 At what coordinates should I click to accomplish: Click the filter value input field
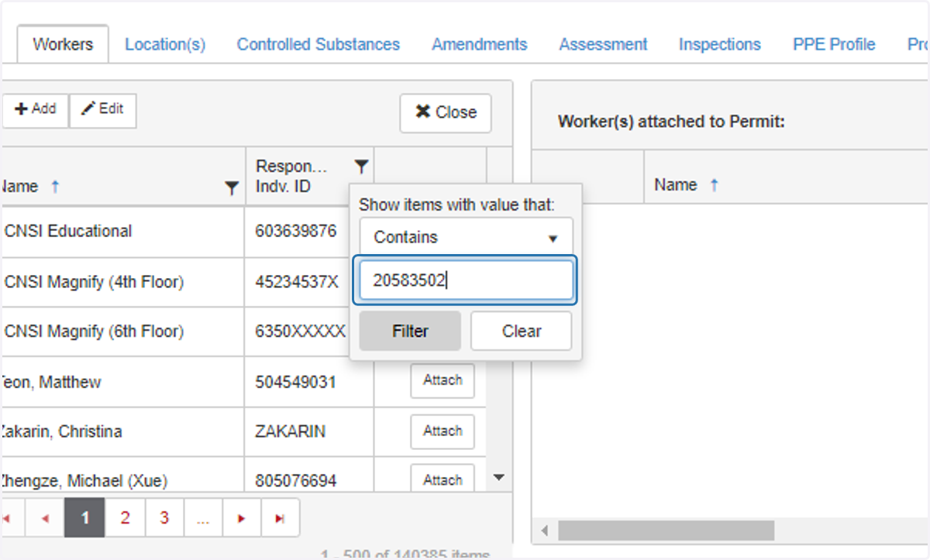pos(466,281)
